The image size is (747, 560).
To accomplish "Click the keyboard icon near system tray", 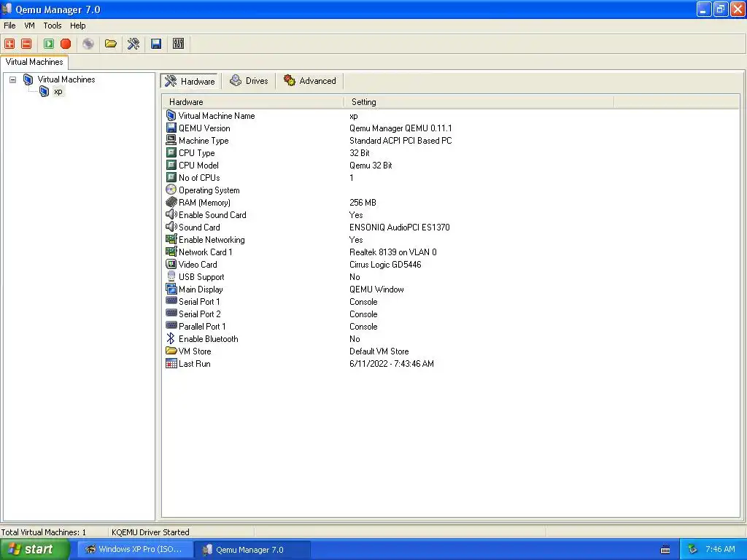I will (665, 550).
